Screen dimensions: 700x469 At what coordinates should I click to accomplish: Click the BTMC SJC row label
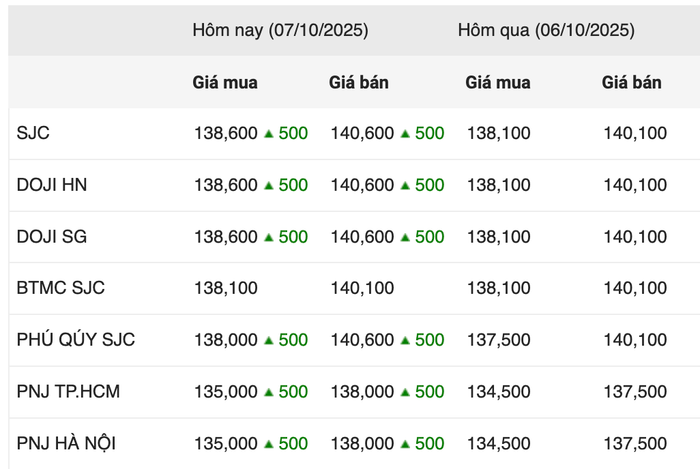tap(61, 288)
